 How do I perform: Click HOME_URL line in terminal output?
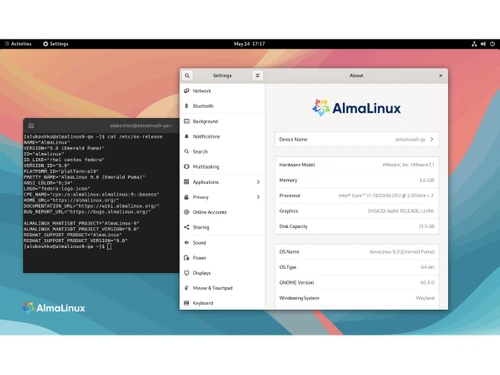[x=71, y=200]
